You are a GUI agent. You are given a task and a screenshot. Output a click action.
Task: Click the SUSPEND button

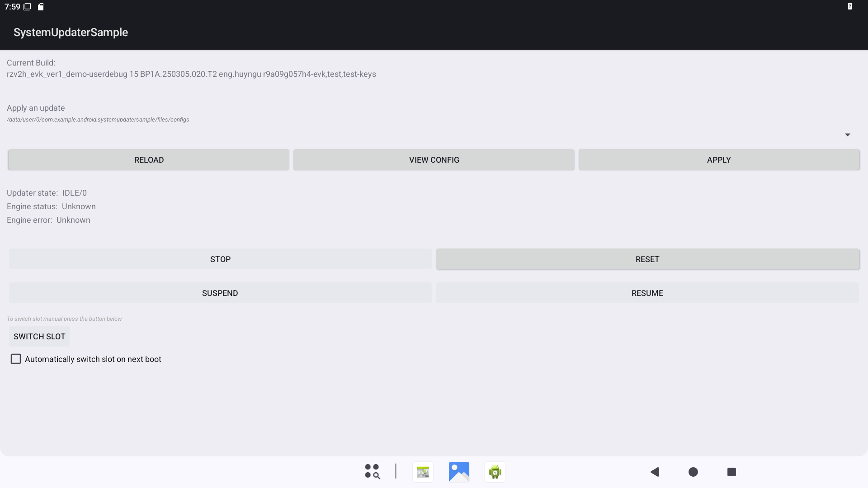click(220, 293)
